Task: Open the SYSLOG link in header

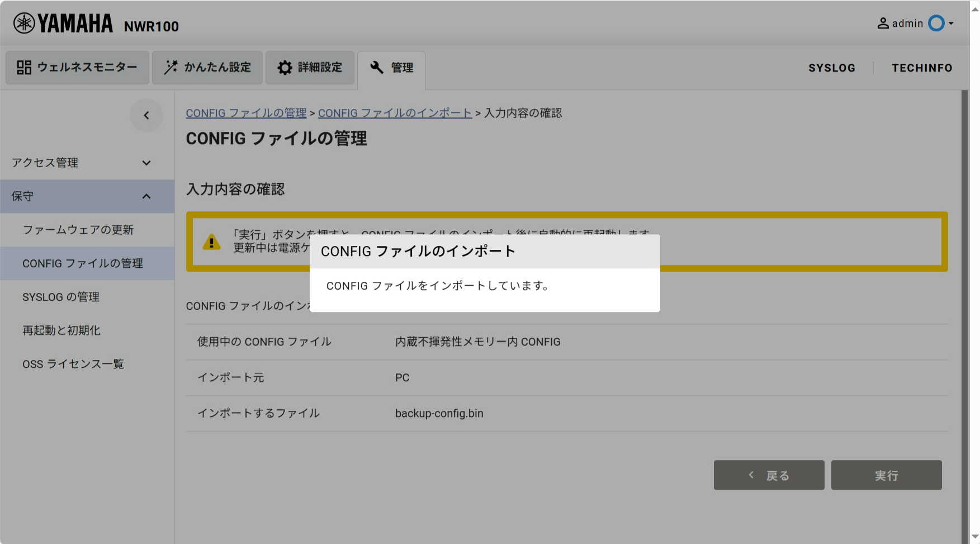Action: point(831,68)
